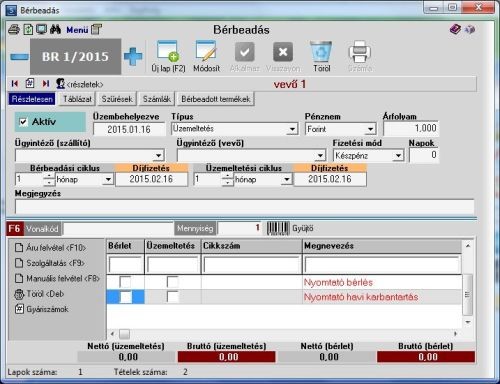Click the Töröl recycle bin icon
This screenshot has width=500, height=384.
click(321, 51)
